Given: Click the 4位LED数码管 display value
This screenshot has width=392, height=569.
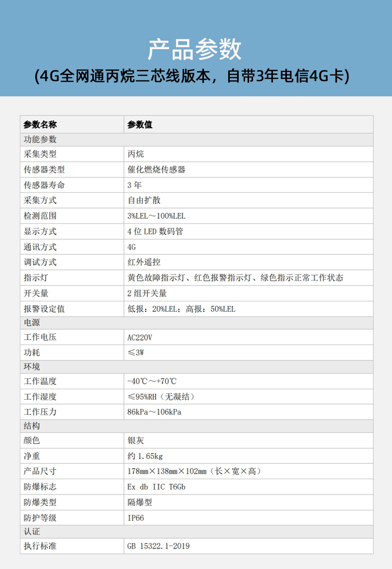Looking at the screenshot, I should (155, 231).
